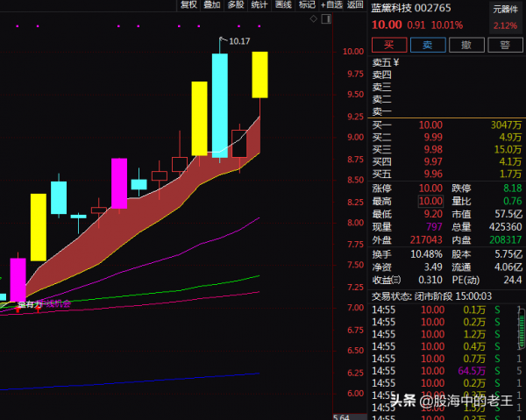526x420 pixels.
Task: Click the 标记 mark button
Action: [307, 5]
